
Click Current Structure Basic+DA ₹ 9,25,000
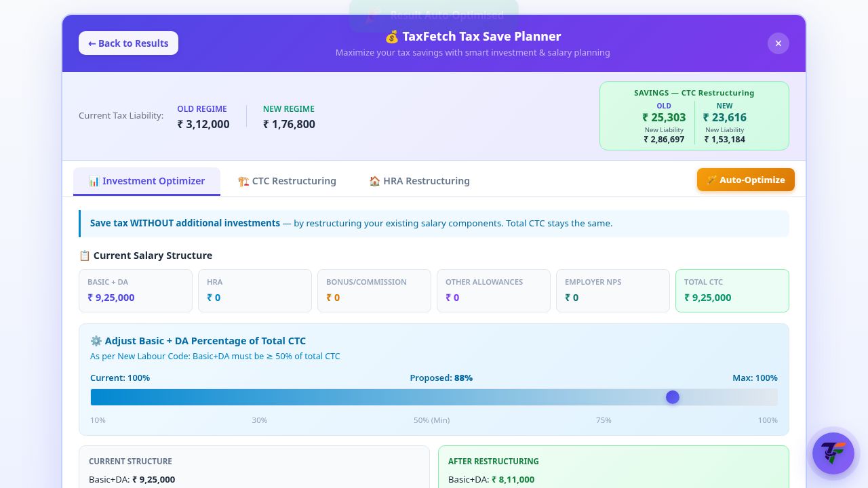click(x=153, y=480)
